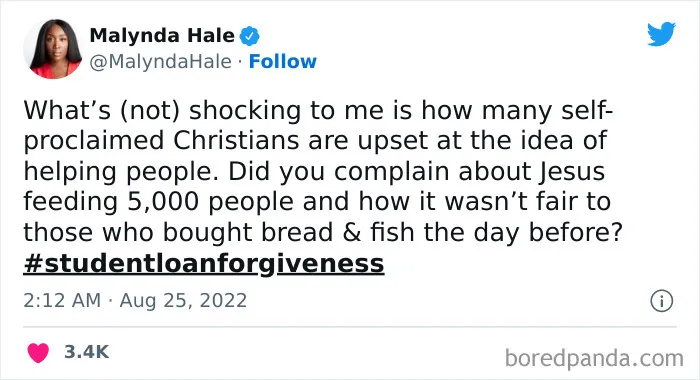Click the word before? ending the tweet
This screenshot has width=700, height=380.
575,232
